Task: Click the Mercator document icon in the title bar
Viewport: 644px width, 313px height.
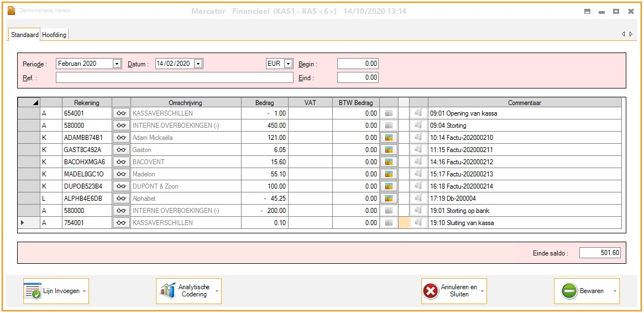Action: point(11,11)
